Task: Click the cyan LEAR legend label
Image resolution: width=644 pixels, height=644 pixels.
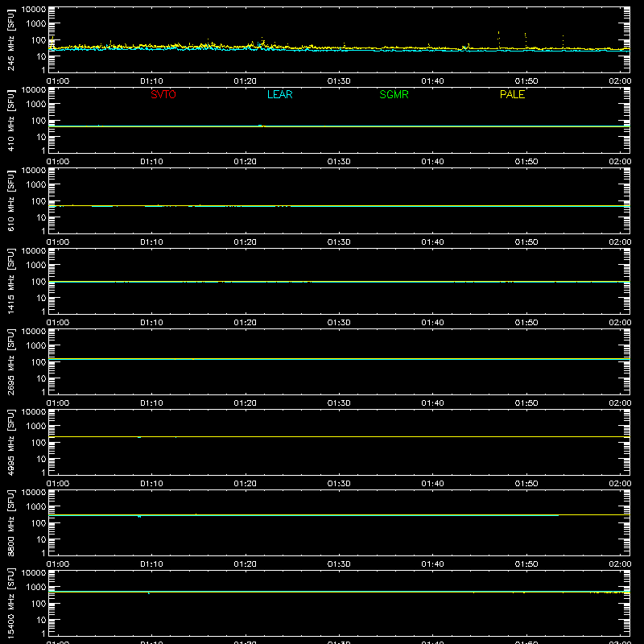Action: click(279, 94)
